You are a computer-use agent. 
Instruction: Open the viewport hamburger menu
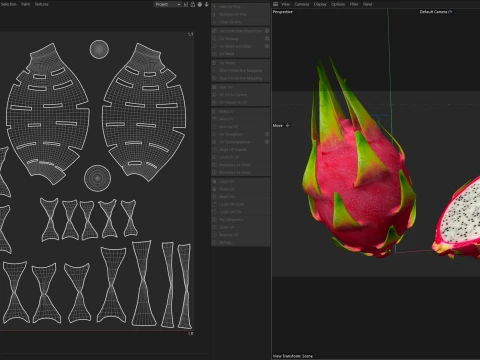point(276,4)
